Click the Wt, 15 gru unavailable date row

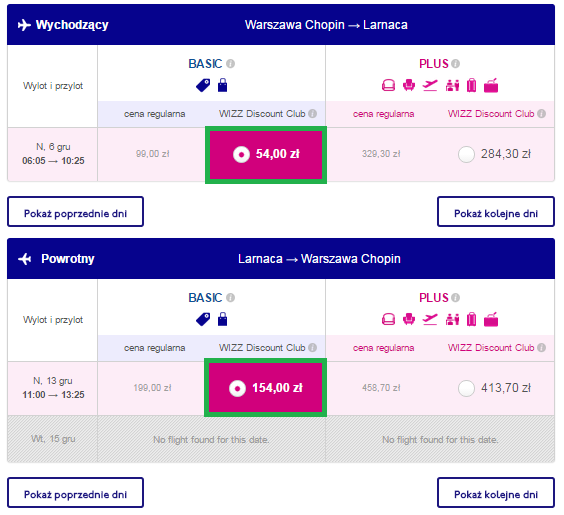[x=281, y=439]
